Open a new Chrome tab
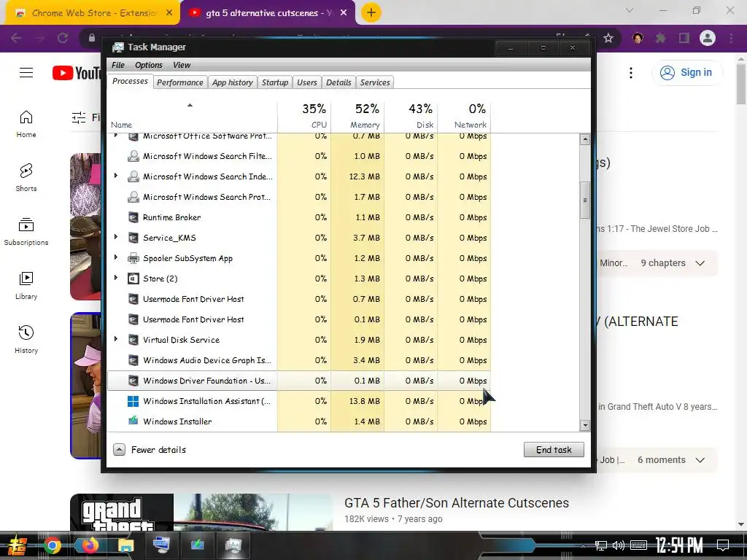The width and height of the screenshot is (747, 560). click(371, 13)
